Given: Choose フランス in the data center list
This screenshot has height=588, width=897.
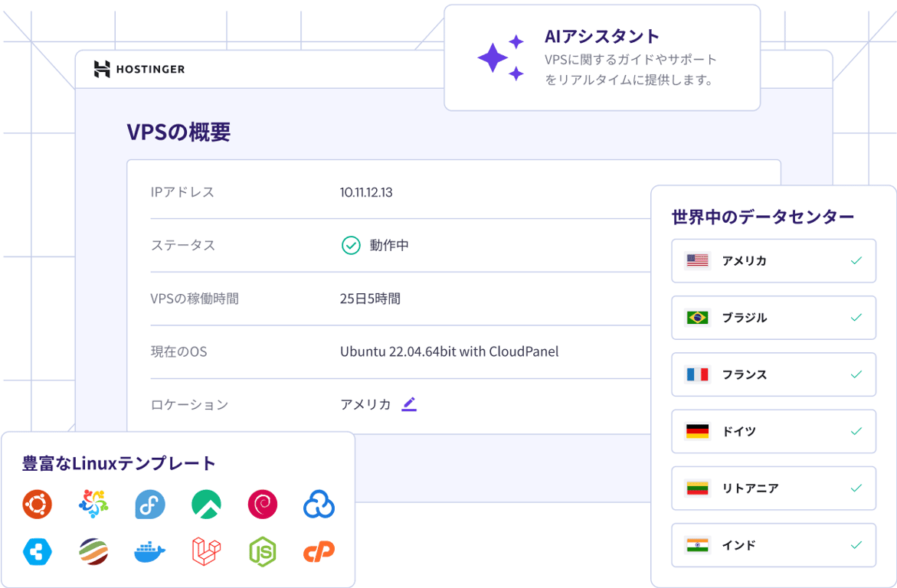Looking at the screenshot, I should pyautogui.click(x=774, y=374).
